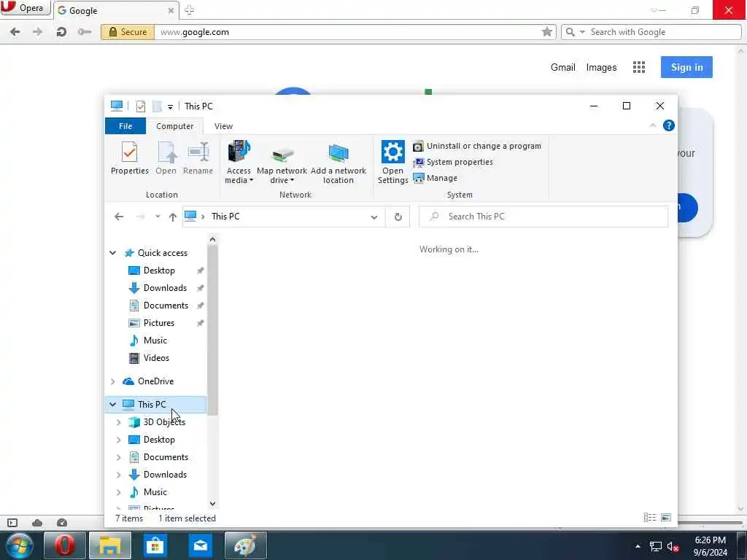Expand Documents under This PC

(x=119, y=457)
